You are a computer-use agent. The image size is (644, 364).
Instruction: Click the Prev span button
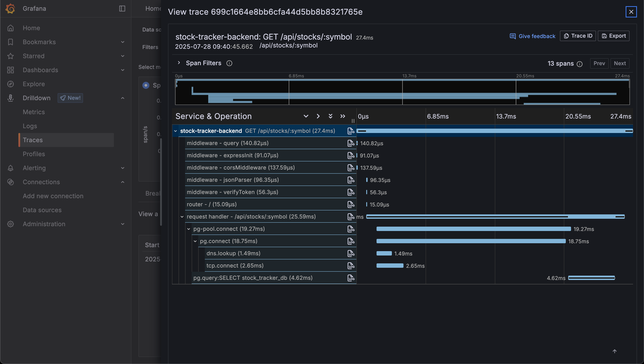(599, 63)
